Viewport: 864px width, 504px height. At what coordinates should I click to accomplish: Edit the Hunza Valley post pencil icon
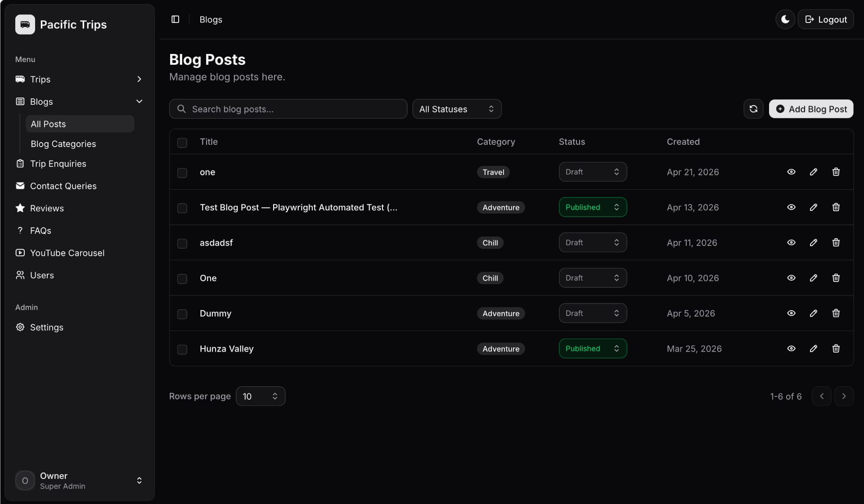click(814, 348)
